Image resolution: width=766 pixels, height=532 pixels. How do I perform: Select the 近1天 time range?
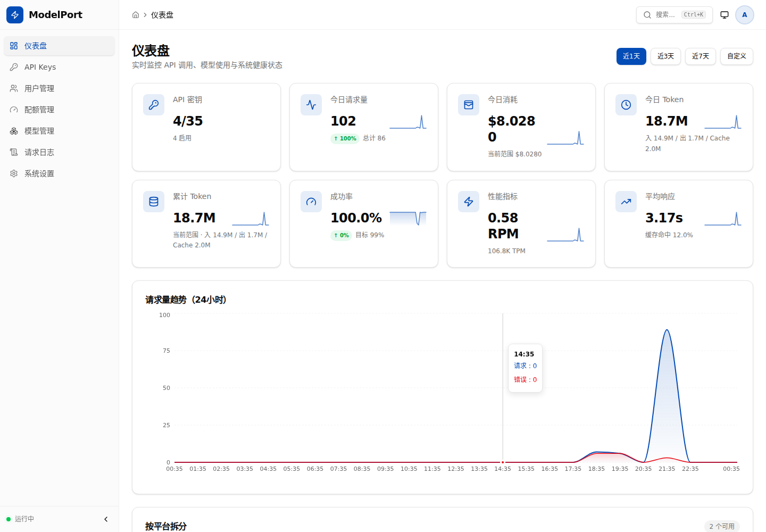point(631,56)
